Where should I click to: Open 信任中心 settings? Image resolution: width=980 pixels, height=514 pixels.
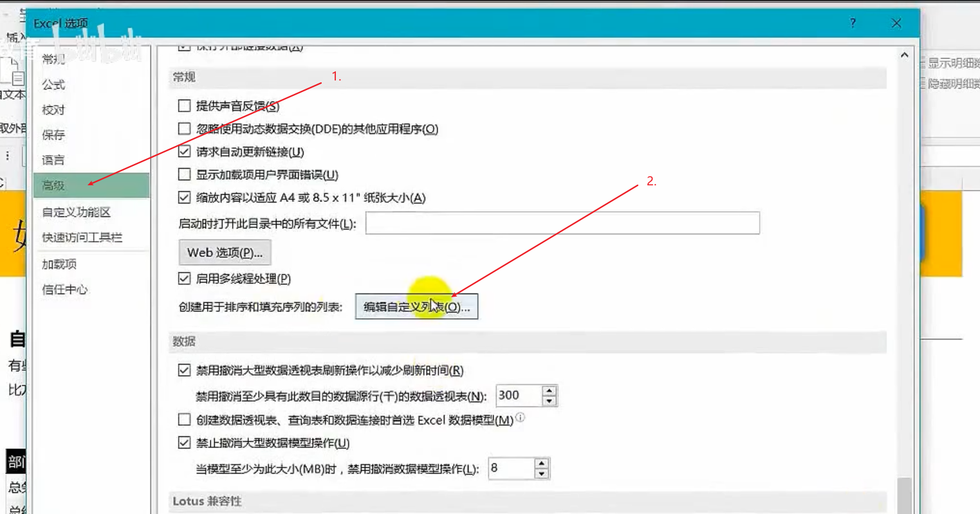coord(64,289)
